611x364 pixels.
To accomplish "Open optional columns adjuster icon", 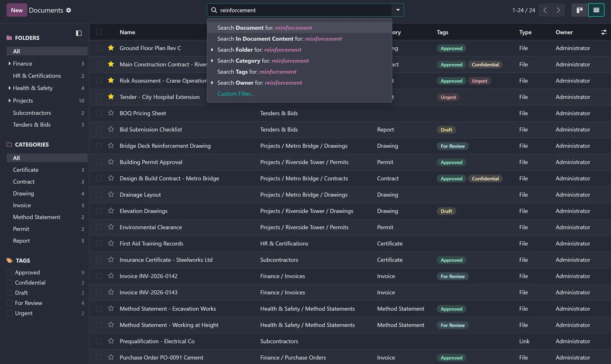I will tap(604, 32).
